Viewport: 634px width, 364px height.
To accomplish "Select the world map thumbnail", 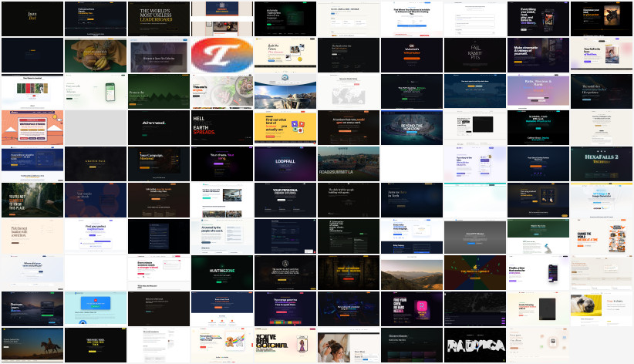I will tap(349, 92).
